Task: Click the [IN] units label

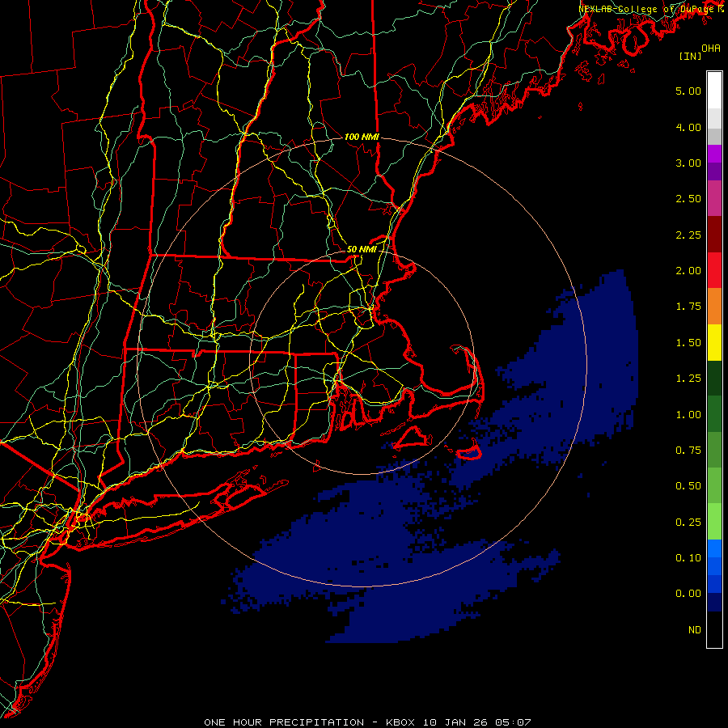Action: tap(690, 56)
